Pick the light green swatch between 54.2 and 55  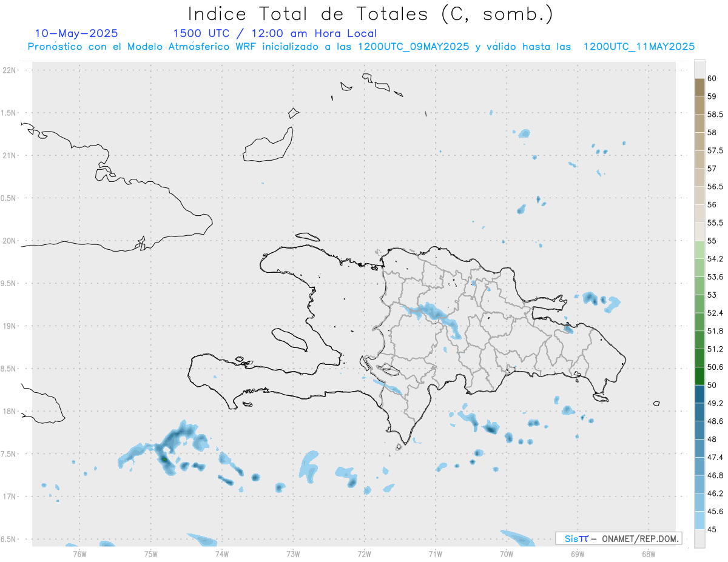point(699,250)
